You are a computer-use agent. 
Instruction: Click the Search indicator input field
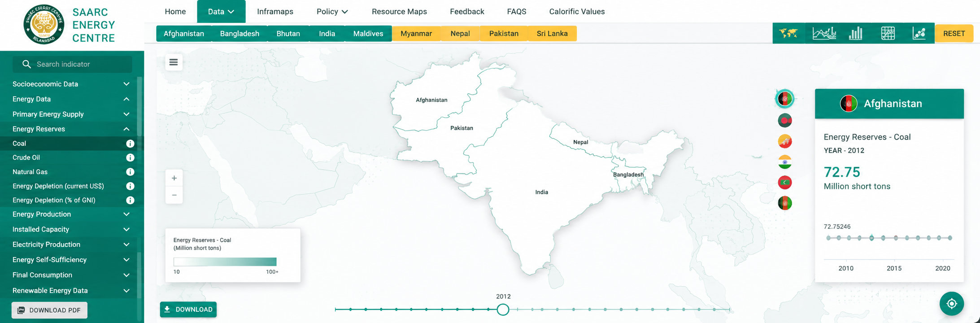(x=72, y=64)
